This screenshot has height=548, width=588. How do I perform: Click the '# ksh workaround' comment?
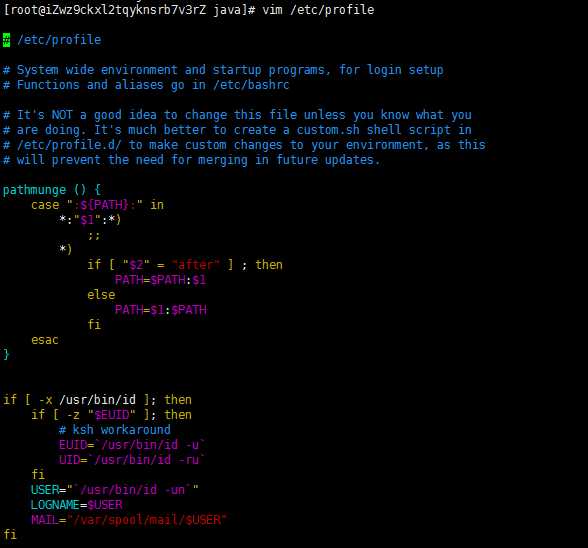[115, 430]
